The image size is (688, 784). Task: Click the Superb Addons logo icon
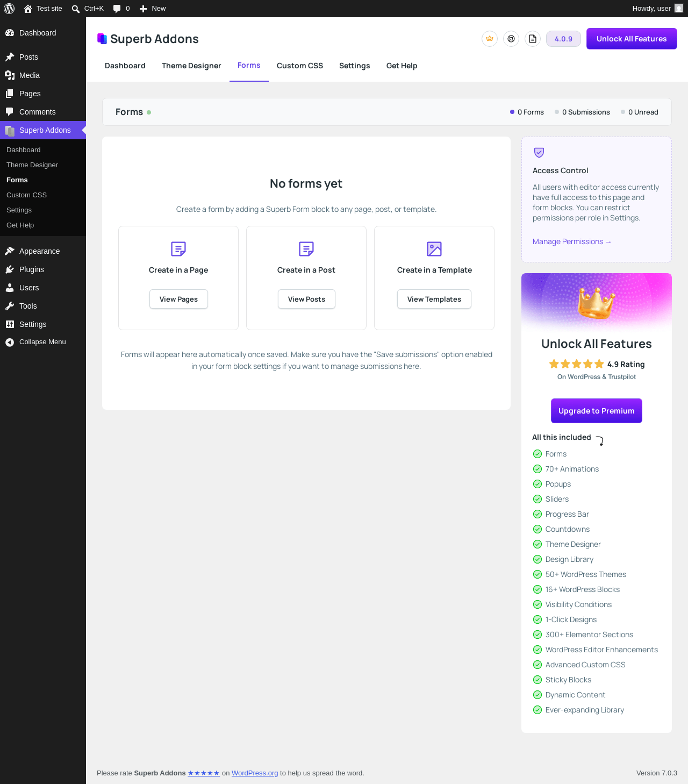(102, 39)
